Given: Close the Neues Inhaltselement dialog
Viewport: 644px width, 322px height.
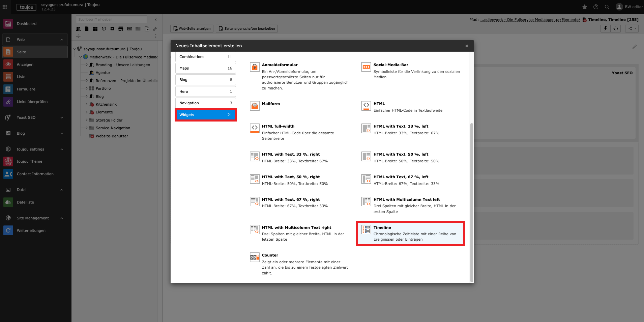Looking at the screenshot, I should [x=467, y=46].
